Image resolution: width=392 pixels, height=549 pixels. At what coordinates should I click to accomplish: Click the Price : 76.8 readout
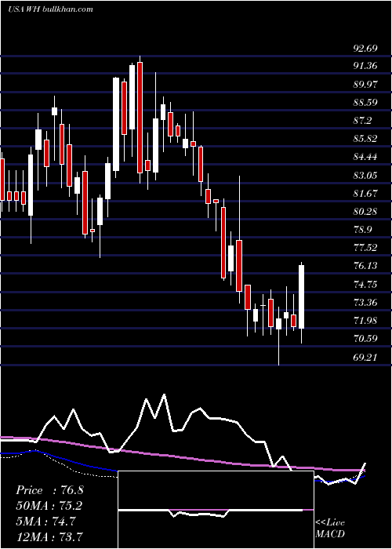tap(50, 490)
